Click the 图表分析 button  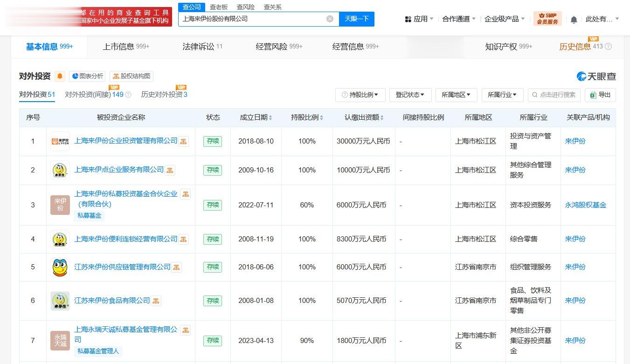[88, 76]
